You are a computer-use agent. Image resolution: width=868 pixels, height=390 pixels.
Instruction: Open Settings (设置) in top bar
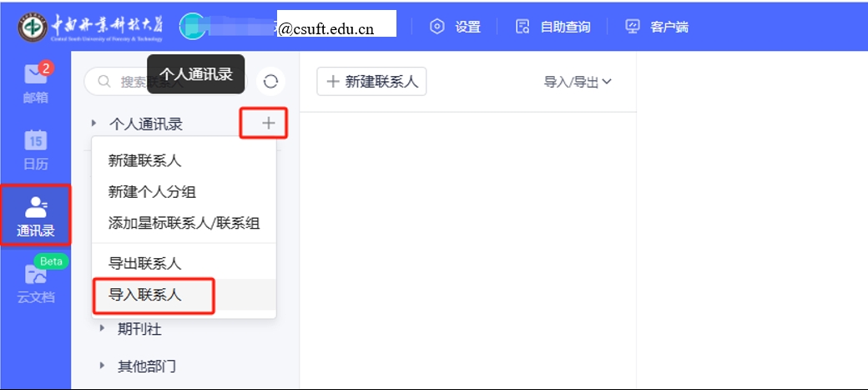(x=456, y=27)
